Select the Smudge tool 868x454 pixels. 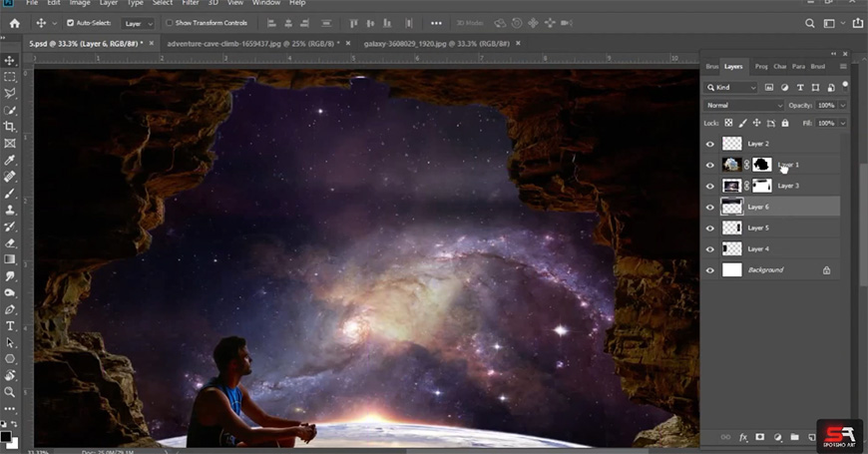(x=9, y=275)
